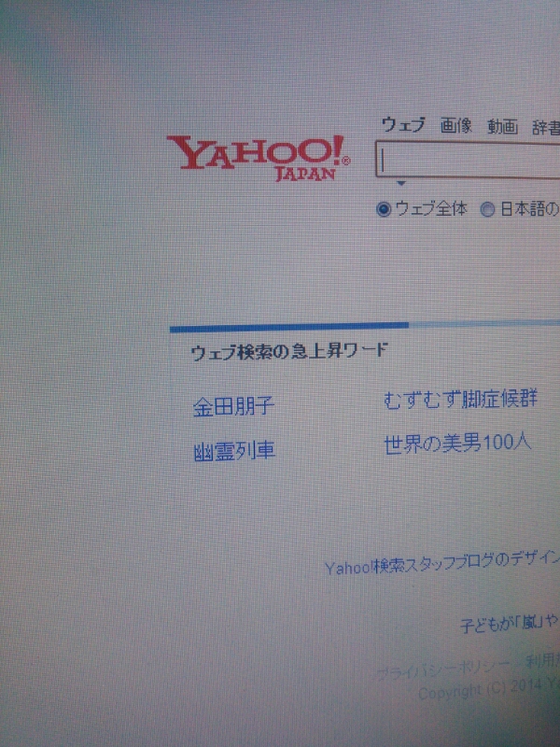Click the Yahoo! JAPAN logo

[x=259, y=158]
